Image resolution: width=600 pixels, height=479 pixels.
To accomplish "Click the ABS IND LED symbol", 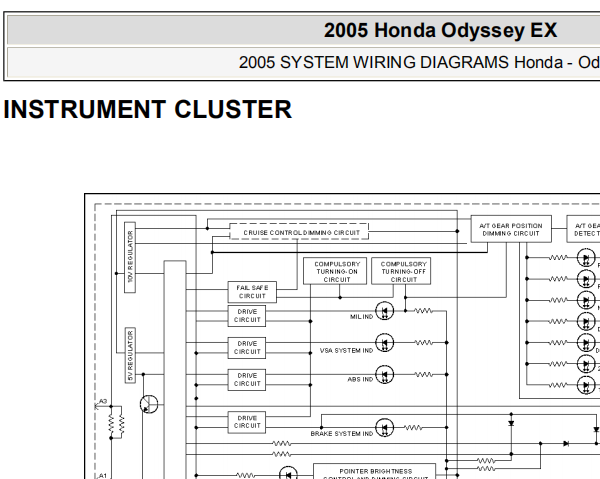I will coord(385,375).
